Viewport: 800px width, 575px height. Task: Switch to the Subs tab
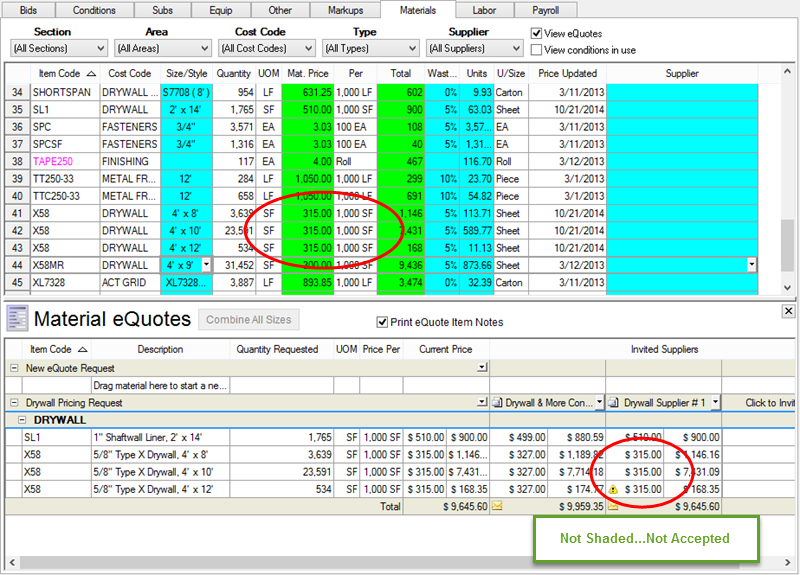click(x=162, y=10)
